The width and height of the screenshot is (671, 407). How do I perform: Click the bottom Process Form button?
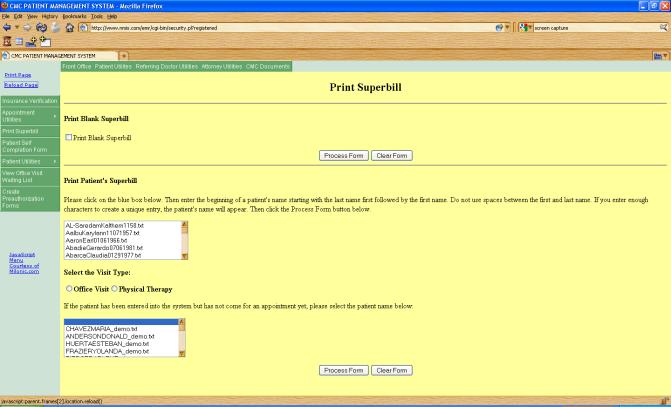343,370
